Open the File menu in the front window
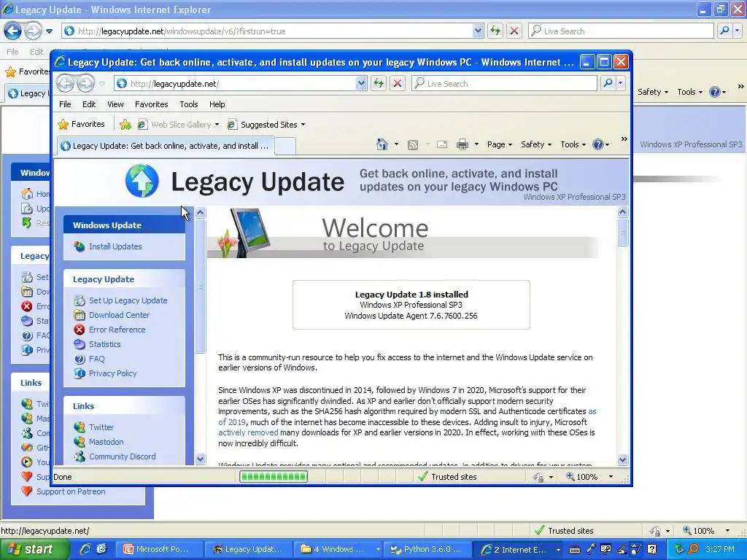The image size is (747, 560). click(x=65, y=104)
